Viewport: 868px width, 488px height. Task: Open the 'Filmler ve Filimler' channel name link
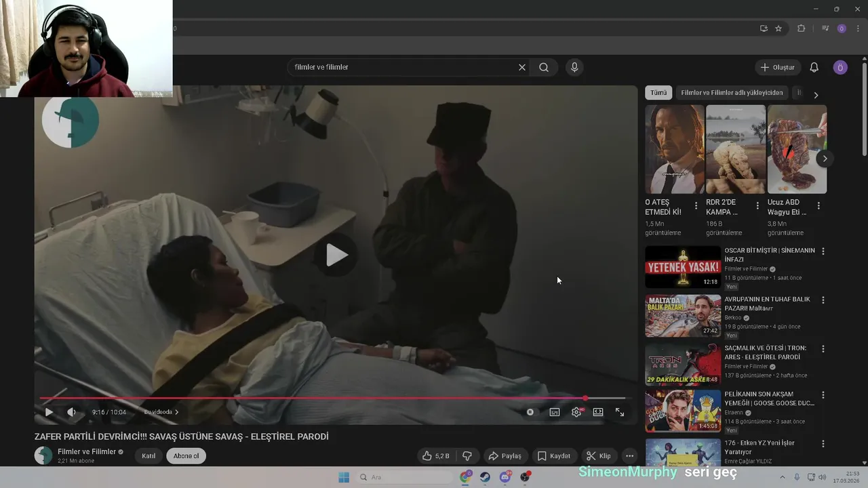[x=87, y=451]
